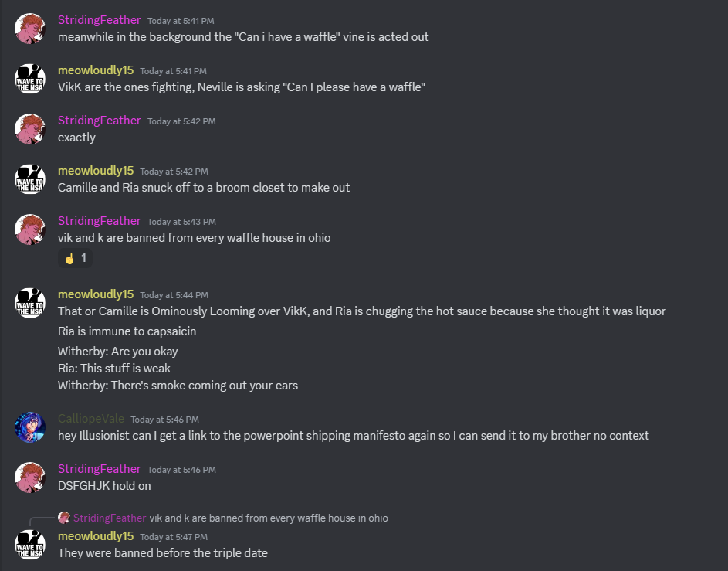The width and height of the screenshot is (728, 571).
Task: Click StridingFeather's avatar beside the "exactly" message
Action: 30,129
